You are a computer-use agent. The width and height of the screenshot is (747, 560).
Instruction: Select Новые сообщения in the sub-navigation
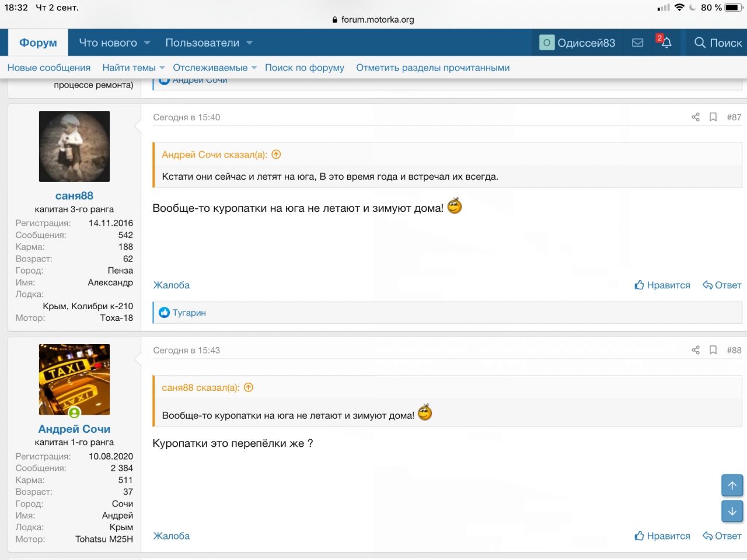[x=49, y=68]
